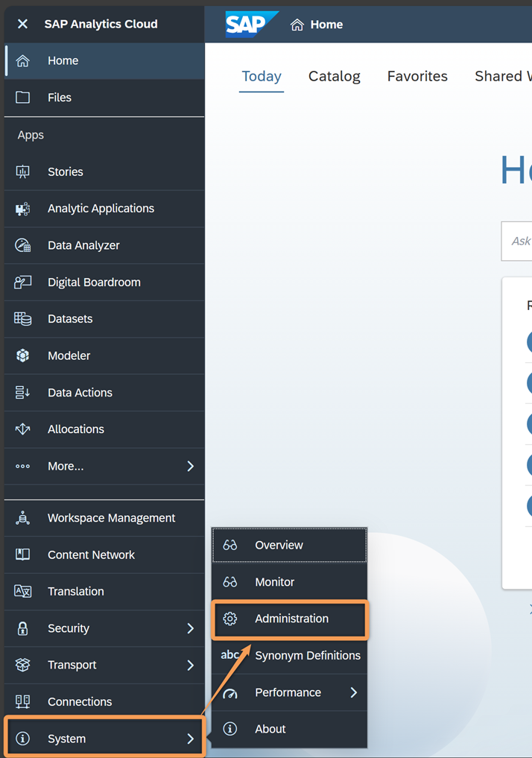Expand the Security submenu chevron
The width and height of the screenshot is (532, 758).
click(191, 628)
